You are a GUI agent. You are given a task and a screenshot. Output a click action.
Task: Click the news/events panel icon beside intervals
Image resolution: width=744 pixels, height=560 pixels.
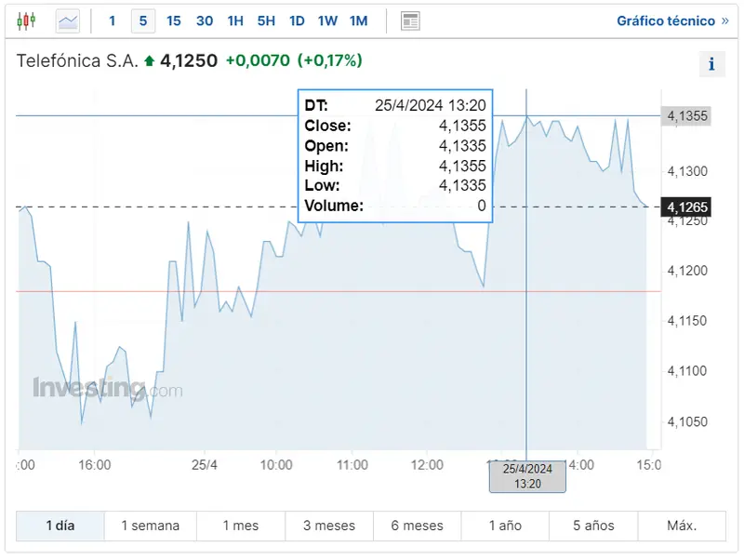[409, 20]
